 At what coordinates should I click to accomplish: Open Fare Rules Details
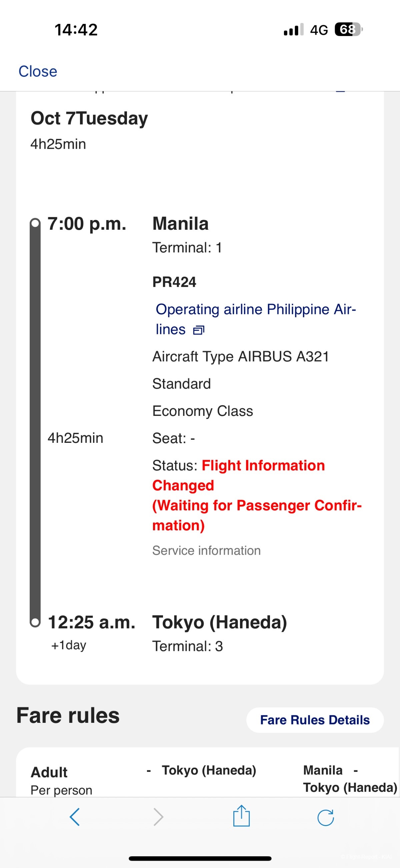coord(315,720)
